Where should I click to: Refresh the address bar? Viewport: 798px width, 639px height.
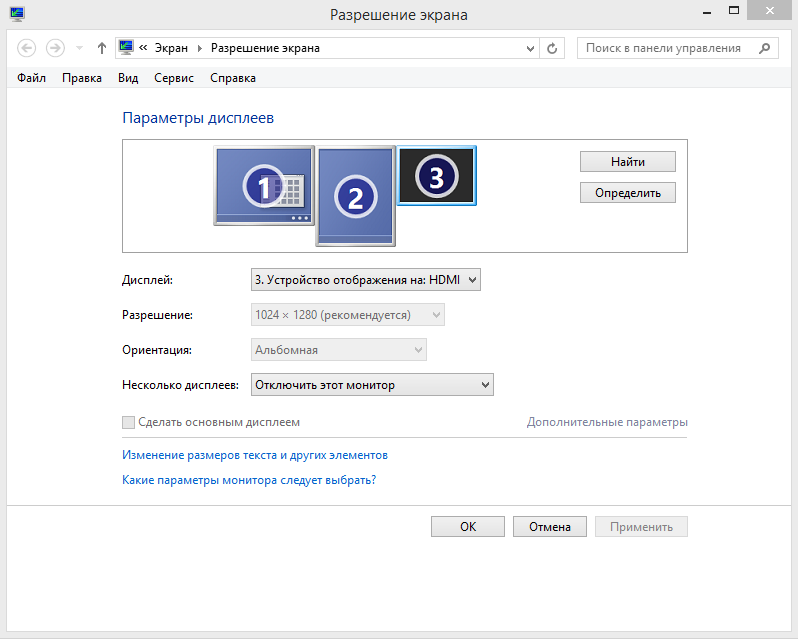tap(552, 48)
